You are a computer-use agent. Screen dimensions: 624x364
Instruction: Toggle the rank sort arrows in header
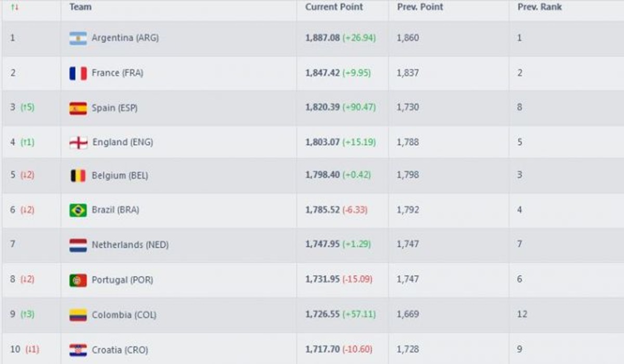pos(15,7)
